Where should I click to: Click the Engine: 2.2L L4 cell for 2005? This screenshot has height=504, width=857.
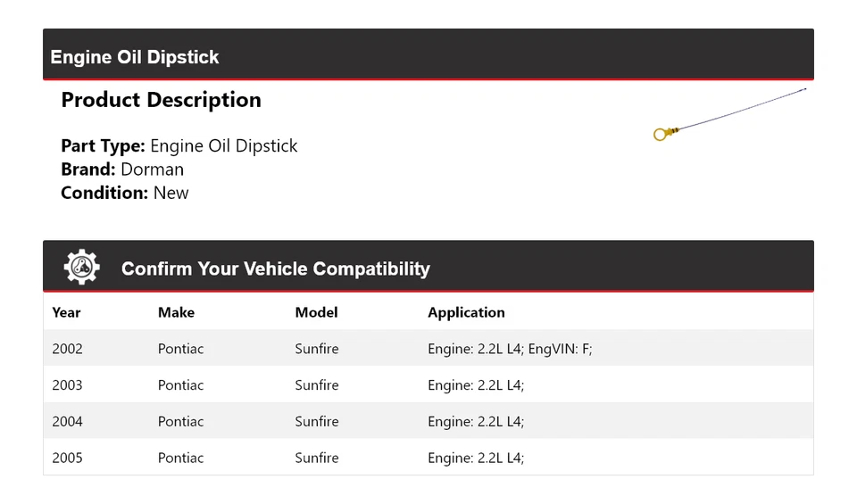pyautogui.click(x=476, y=458)
